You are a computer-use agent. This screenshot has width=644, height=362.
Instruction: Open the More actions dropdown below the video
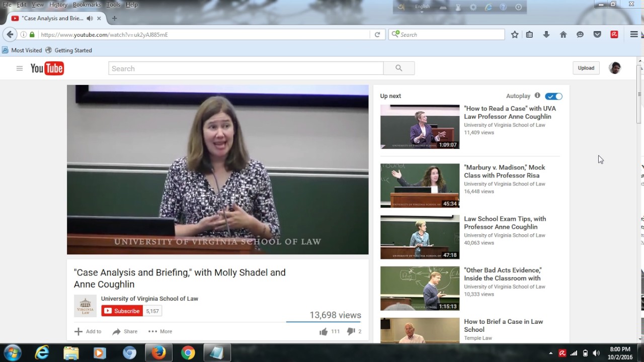[160, 331]
